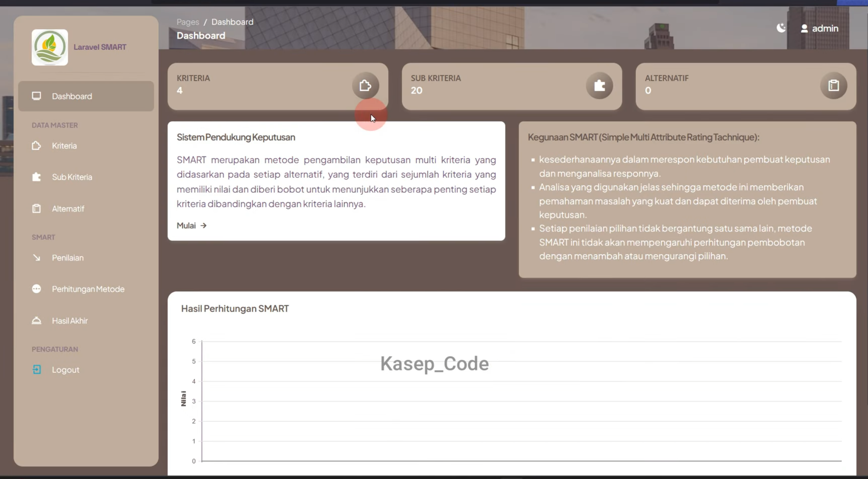Image resolution: width=868 pixels, height=479 pixels.
Task: Click the Nilai axis label on chart
Action: pos(183,398)
